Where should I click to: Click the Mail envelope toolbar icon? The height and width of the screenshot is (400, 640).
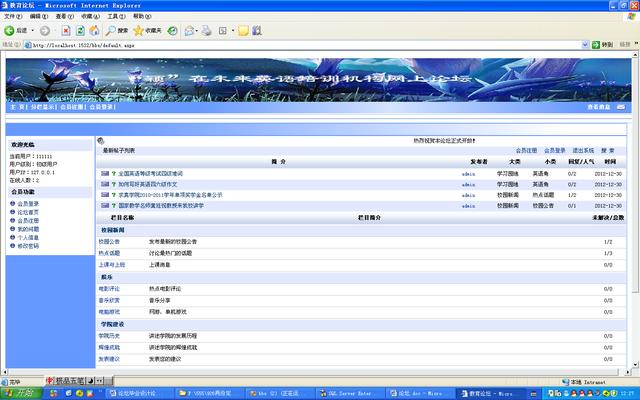click(189, 31)
